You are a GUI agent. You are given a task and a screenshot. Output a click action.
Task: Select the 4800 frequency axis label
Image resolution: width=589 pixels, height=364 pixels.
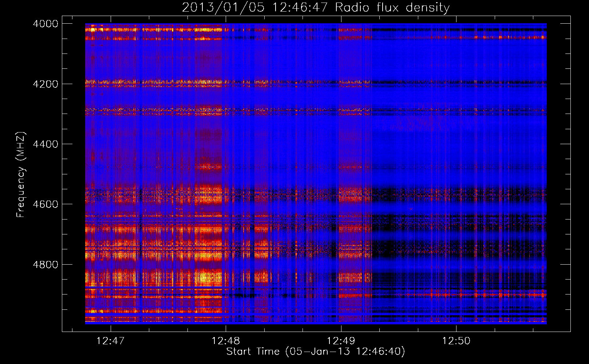(45, 264)
